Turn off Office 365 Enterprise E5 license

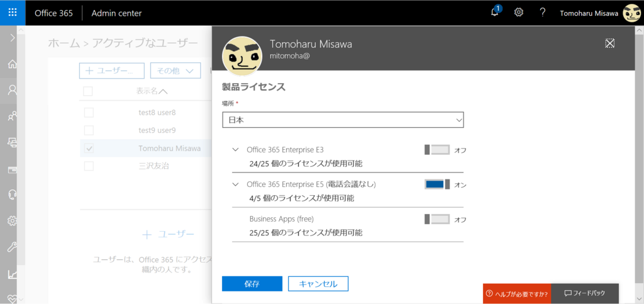coord(438,184)
